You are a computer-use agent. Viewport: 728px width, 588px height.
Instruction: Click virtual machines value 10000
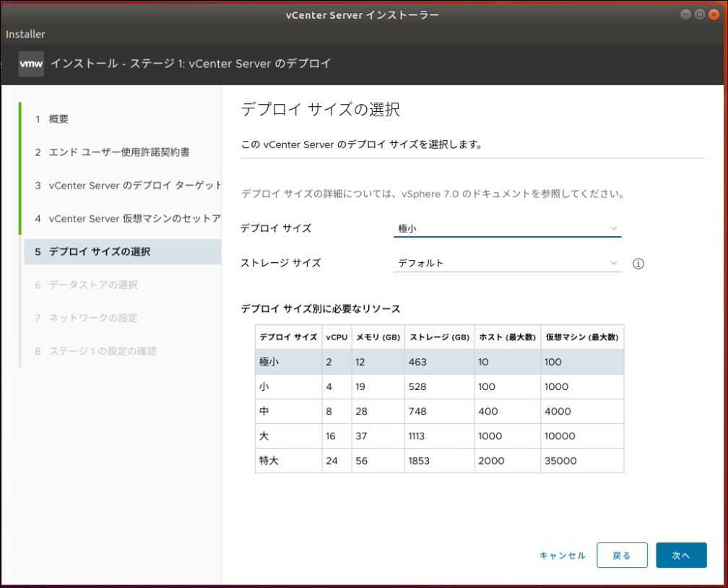[x=560, y=436]
